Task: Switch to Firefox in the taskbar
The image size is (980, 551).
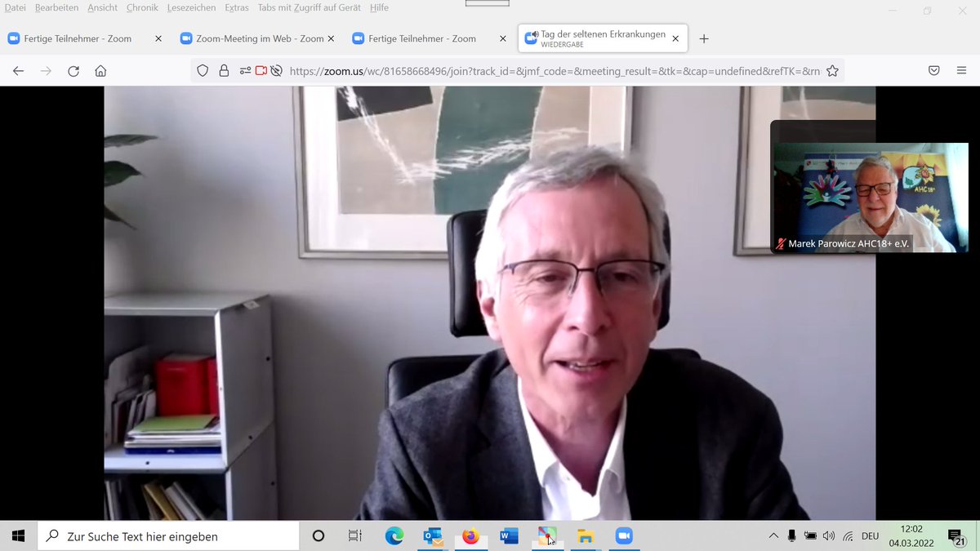Action: [x=470, y=536]
